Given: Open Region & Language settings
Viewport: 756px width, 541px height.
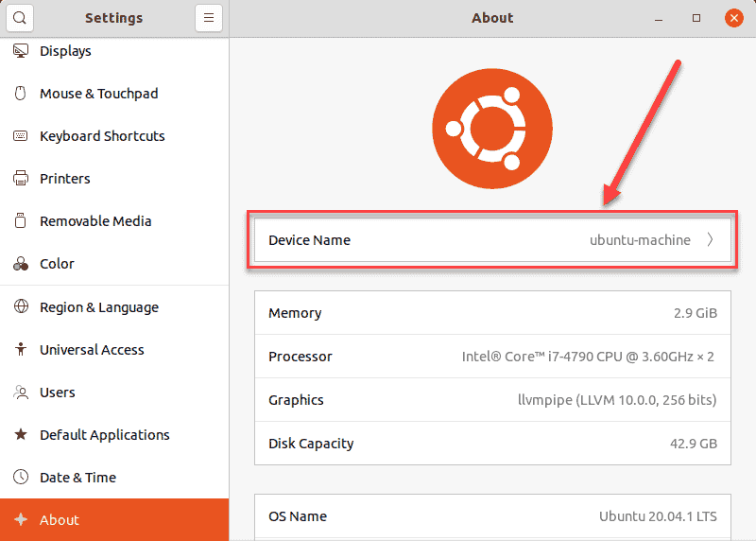Looking at the screenshot, I should 114,307.
